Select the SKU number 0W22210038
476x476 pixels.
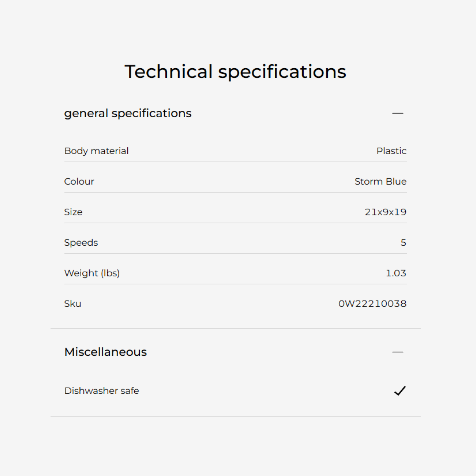click(x=372, y=304)
